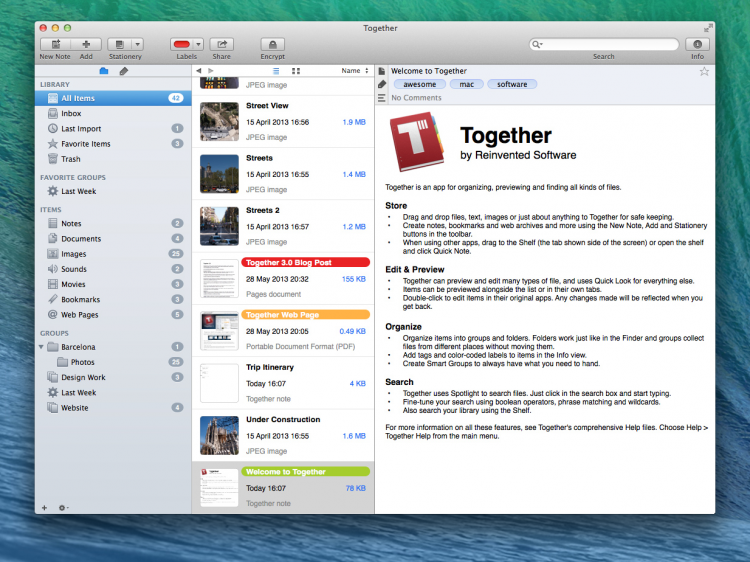Open the sidebar gear action menu

pyautogui.click(x=63, y=508)
